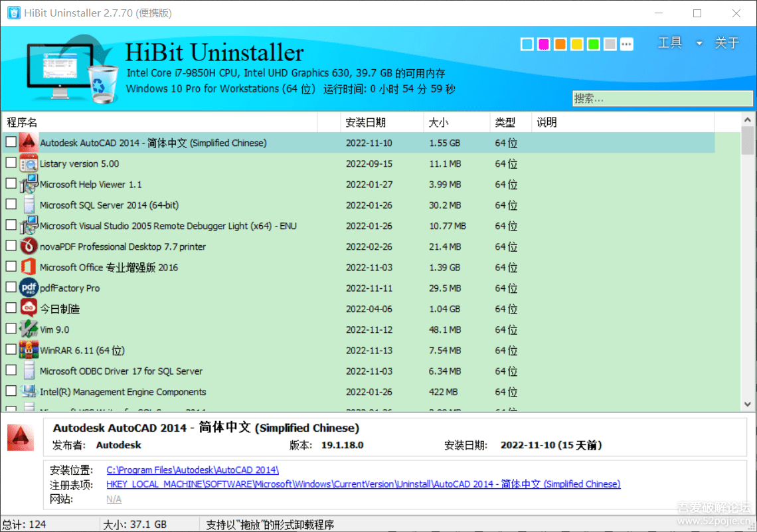Click the Vim 9.0 icon

(x=29, y=329)
